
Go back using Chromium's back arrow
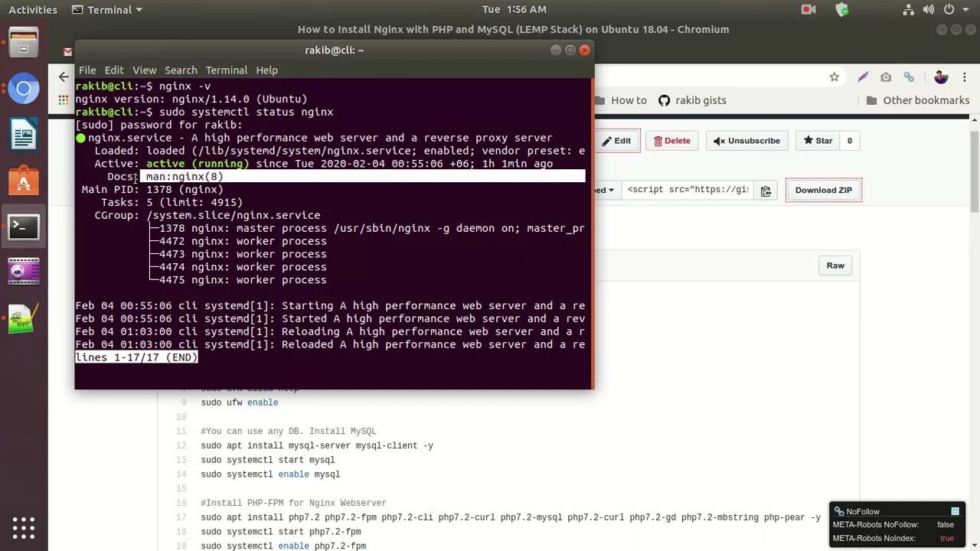[x=64, y=77]
